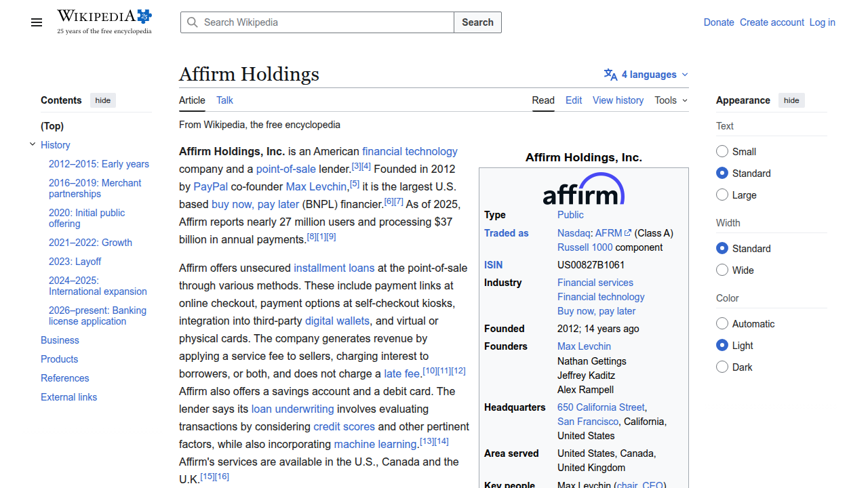Viewport: 868px width, 488px height.
Task: Open the financial technology article link
Action: [410, 151]
